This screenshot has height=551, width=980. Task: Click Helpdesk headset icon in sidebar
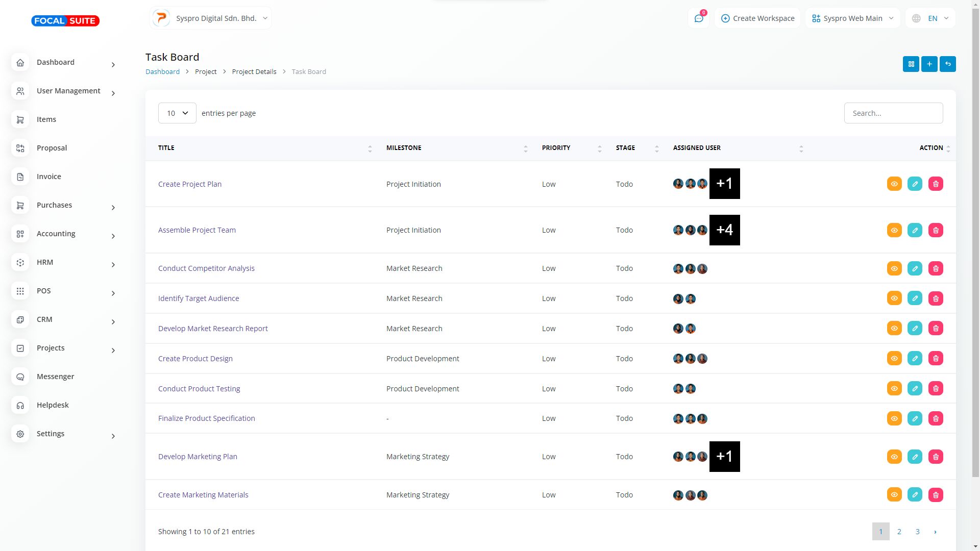coord(20,405)
